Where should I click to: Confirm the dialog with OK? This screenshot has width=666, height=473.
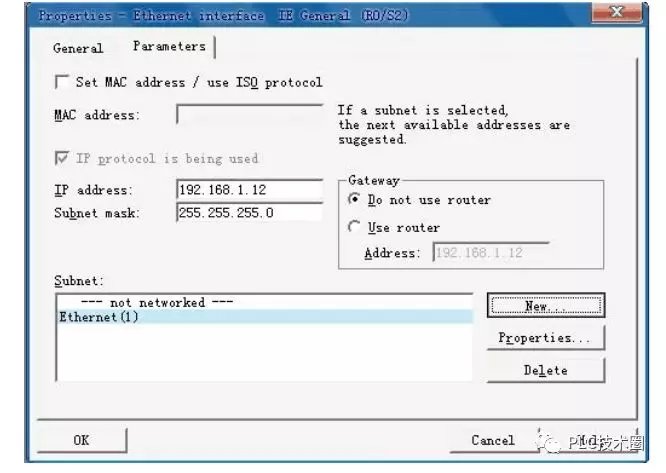(81, 440)
